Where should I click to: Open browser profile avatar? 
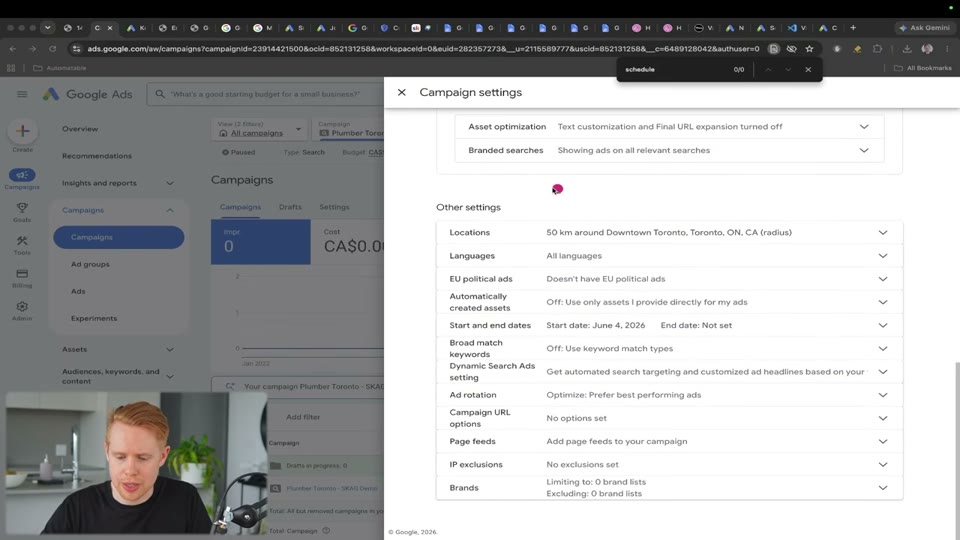click(x=927, y=49)
